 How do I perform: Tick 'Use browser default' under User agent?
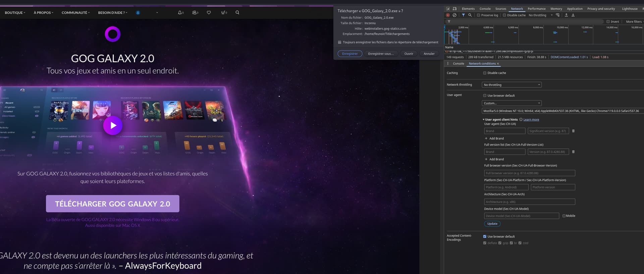click(485, 96)
